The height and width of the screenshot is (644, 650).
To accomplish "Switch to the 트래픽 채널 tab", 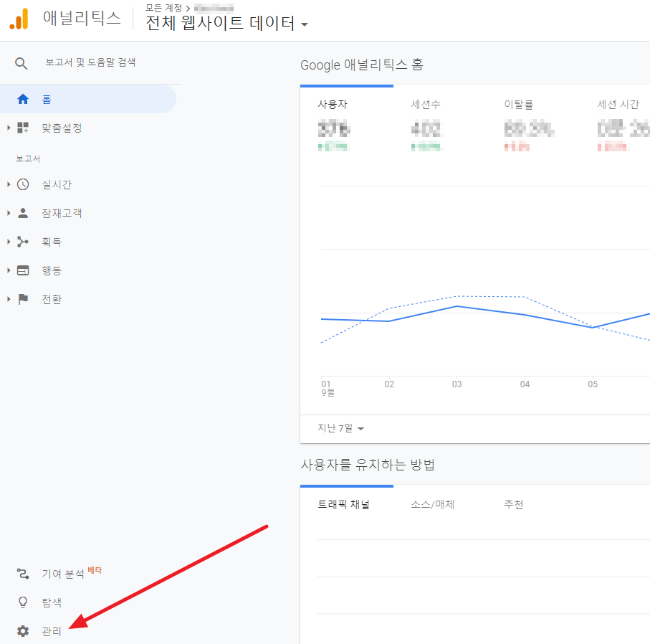I will pyautogui.click(x=344, y=505).
